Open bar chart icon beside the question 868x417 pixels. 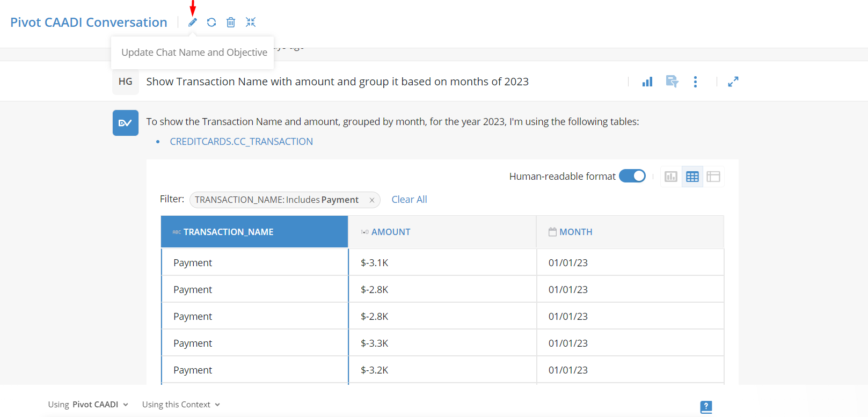(x=647, y=82)
